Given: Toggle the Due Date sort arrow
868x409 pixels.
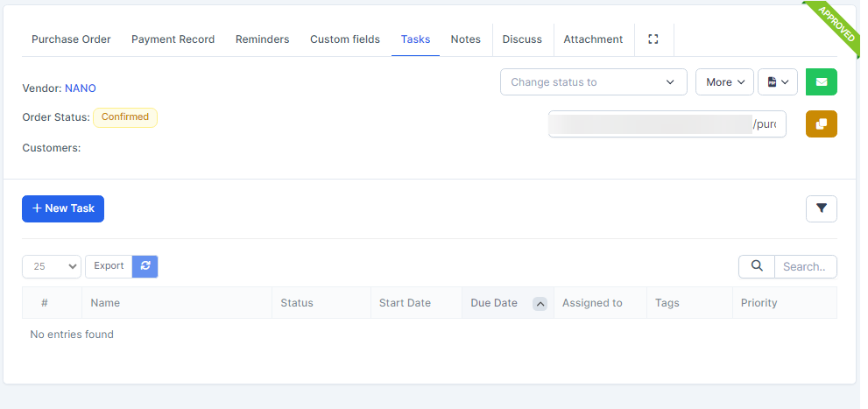Looking at the screenshot, I should 540,304.
